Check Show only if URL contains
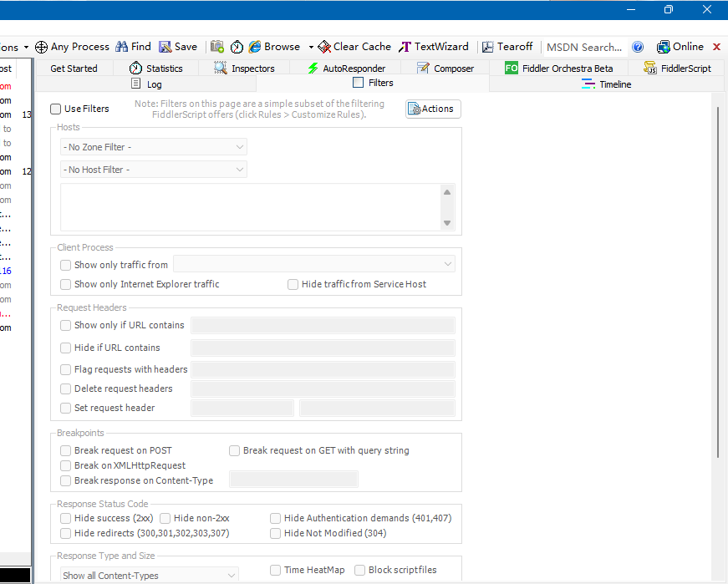This screenshot has width=728, height=584. (65, 326)
